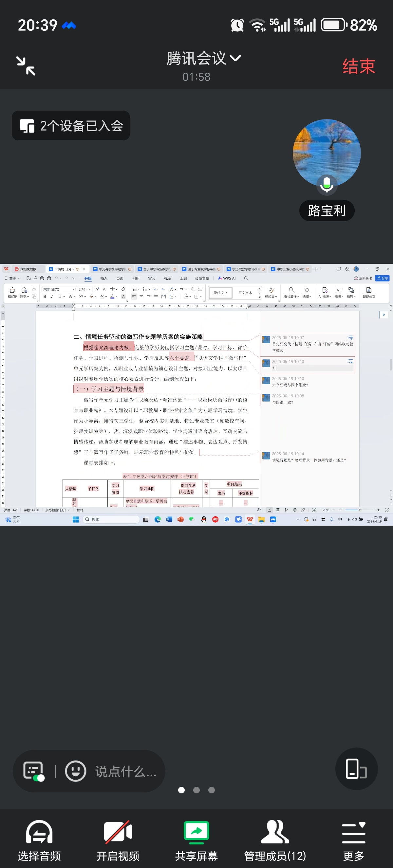In WPS, click the clear formatting eraser icon
The height and width of the screenshot is (868, 393).
pyautogui.click(x=123, y=289)
